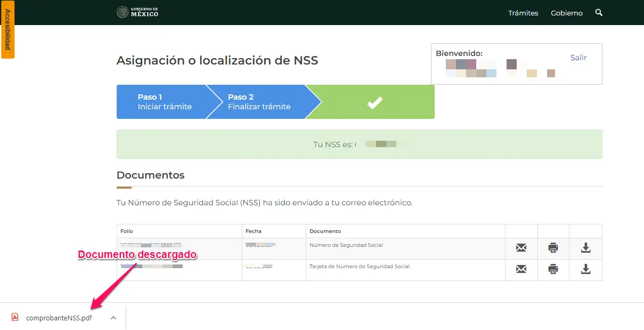Open the Gobierno menu
644x330 pixels.
pyautogui.click(x=567, y=13)
